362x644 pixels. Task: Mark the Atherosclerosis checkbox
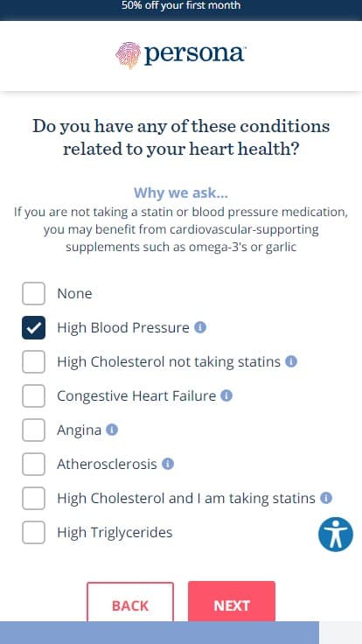click(x=33, y=464)
